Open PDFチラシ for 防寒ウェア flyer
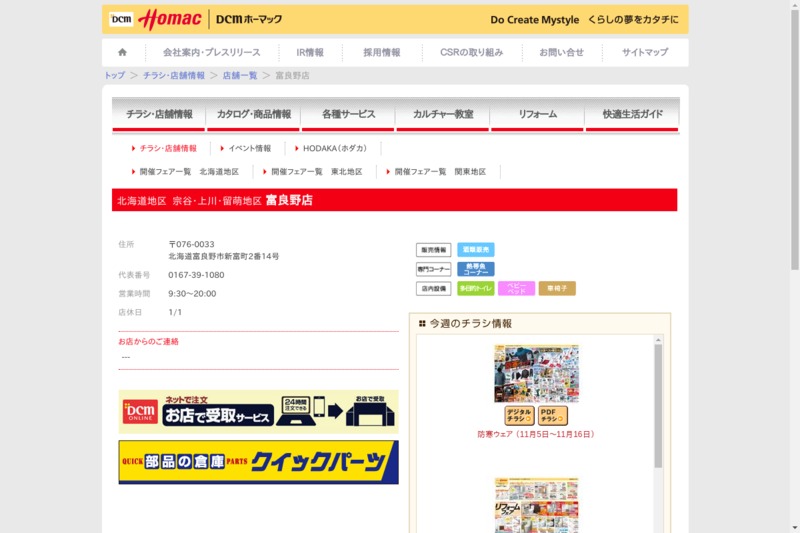The height and width of the screenshot is (533, 800). [553, 415]
